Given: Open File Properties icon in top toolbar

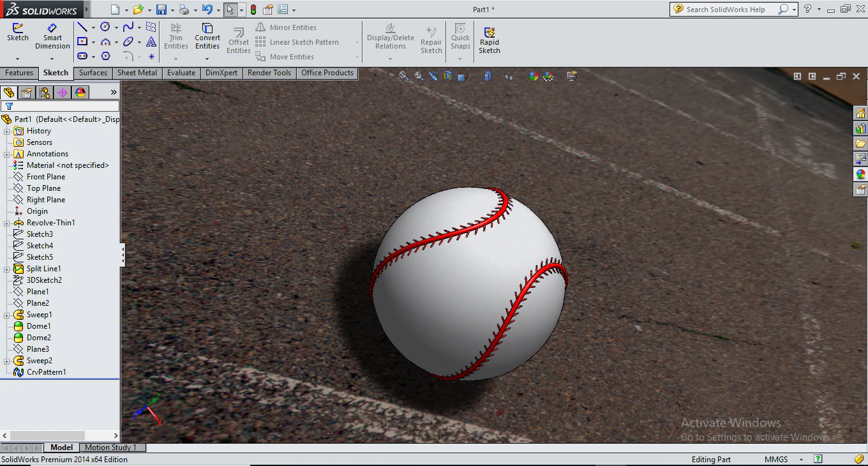Looking at the screenshot, I should pyautogui.click(x=268, y=10).
